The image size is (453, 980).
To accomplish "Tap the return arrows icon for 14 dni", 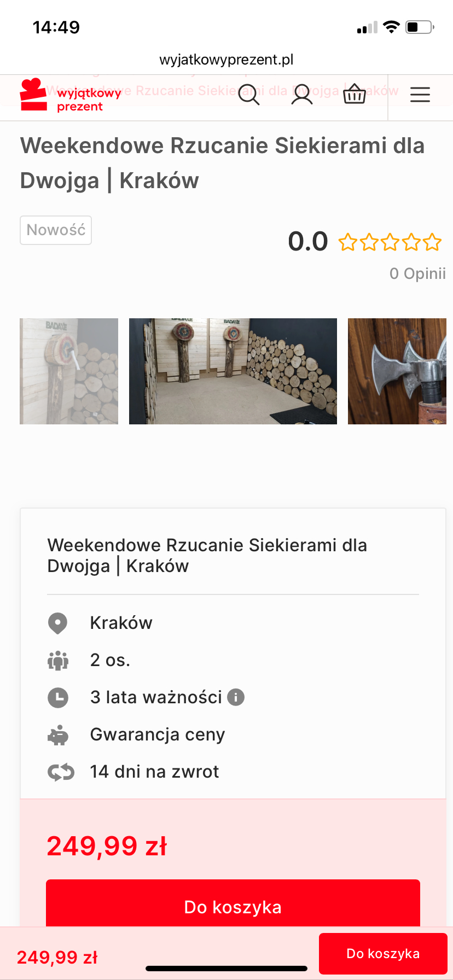I will (x=60, y=772).
